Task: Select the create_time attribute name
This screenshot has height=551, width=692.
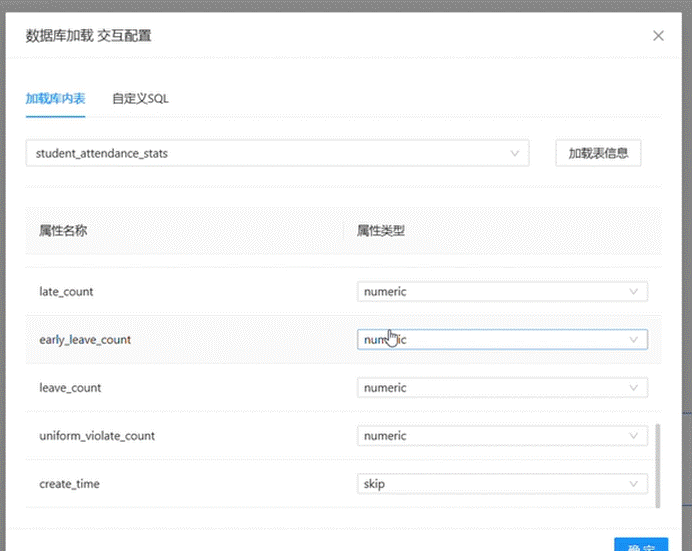Action: coord(69,484)
